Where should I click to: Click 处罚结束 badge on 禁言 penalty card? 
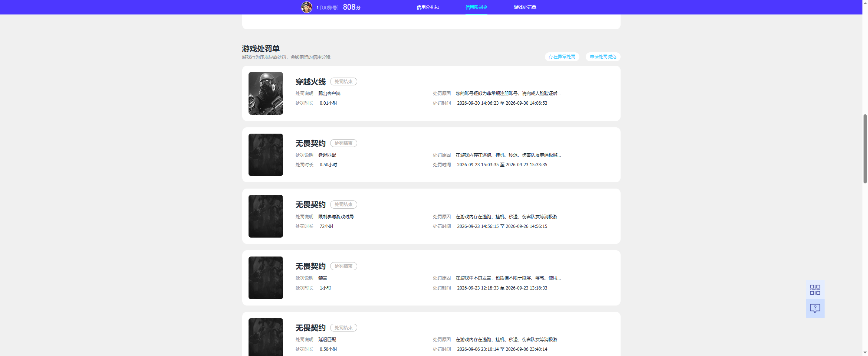click(343, 266)
